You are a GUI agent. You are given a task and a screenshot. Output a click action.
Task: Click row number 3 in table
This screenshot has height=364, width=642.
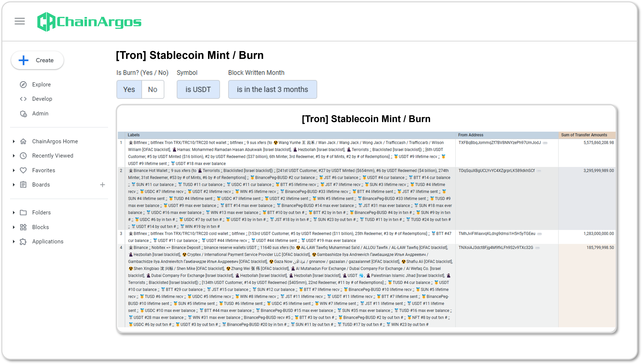coord(121,234)
